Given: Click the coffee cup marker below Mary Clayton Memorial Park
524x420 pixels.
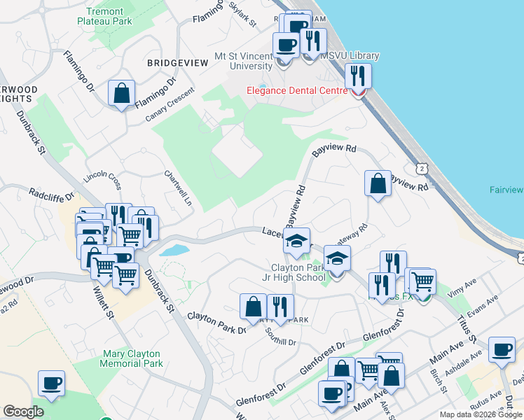Looking at the screenshot, I should click(x=51, y=384).
